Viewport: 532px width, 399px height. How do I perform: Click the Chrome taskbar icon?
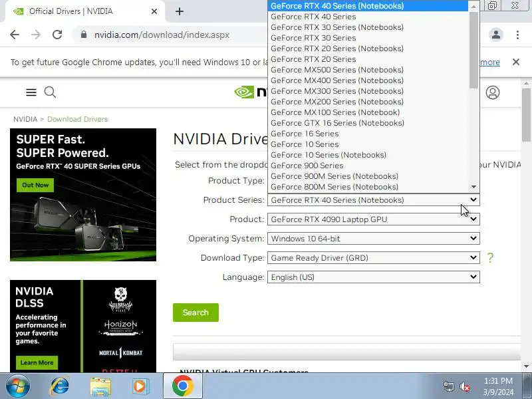pyautogui.click(x=182, y=386)
